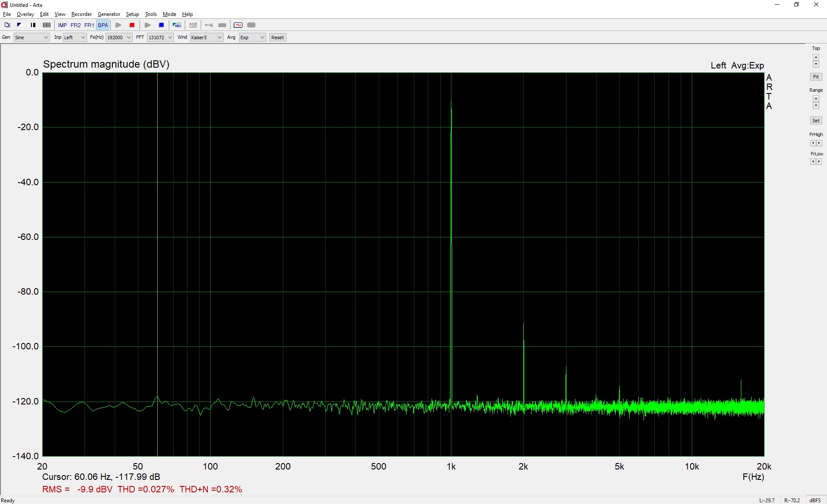This screenshot has width=827, height=504.
Task: Click the Fit button
Action: click(x=816, y=77)
